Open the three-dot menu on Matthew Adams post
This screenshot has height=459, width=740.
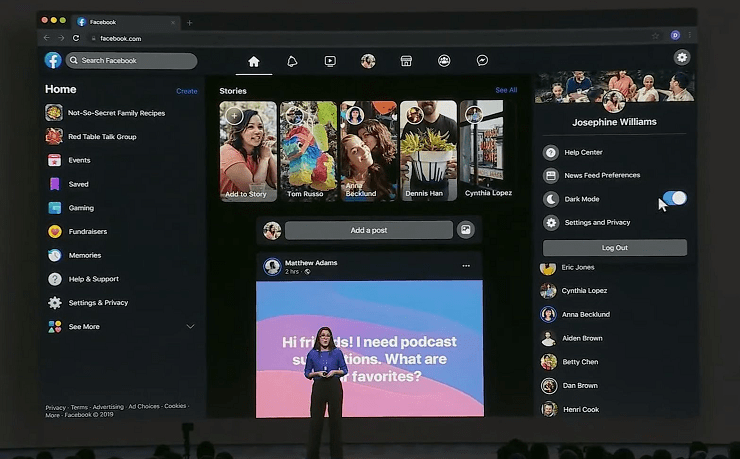[466, 266]
